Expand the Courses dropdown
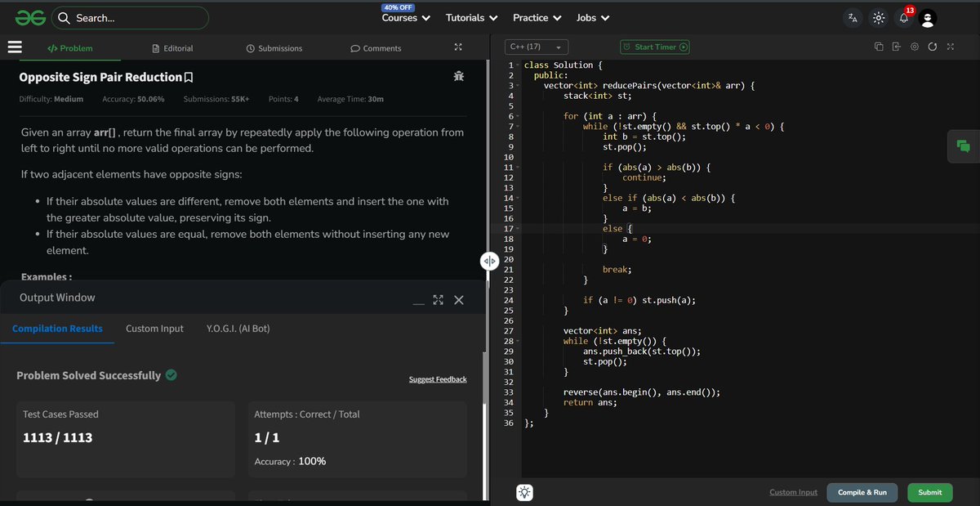980x506 pixels. tap(405, 17)
